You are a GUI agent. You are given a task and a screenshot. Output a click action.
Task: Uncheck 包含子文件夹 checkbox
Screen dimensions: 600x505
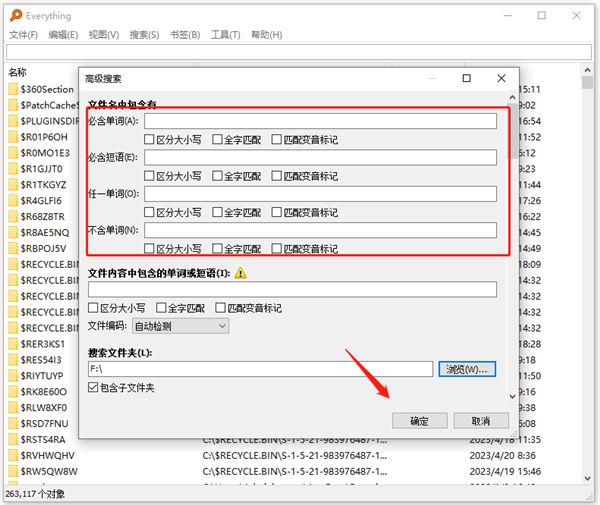point(93,388)
